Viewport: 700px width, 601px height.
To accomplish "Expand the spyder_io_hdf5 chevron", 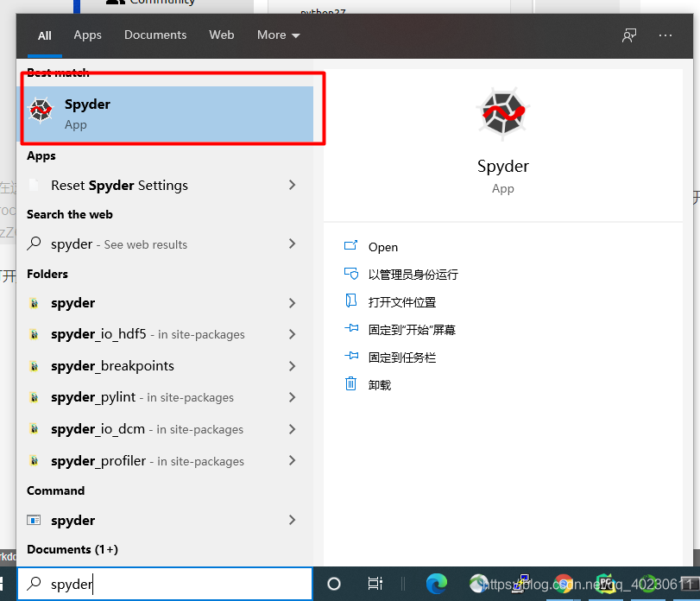I will point(292,334).
